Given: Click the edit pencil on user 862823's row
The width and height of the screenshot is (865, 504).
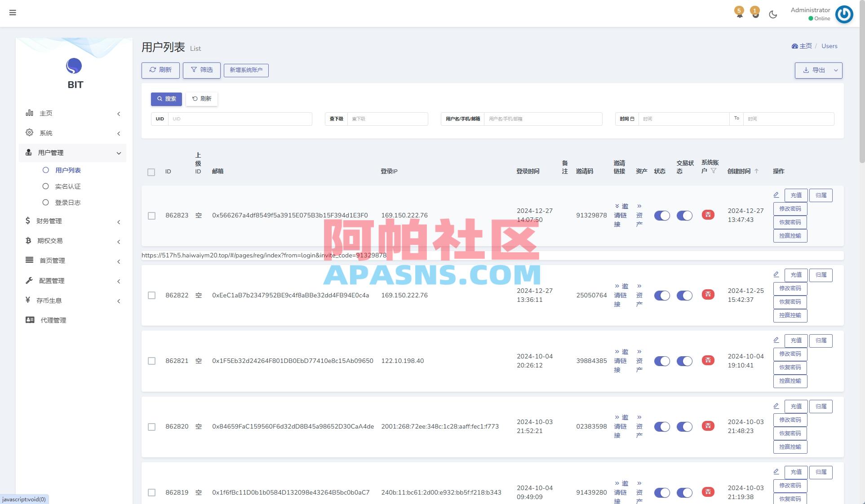Looking at the screenshot, I should click(x=776, y=195).
